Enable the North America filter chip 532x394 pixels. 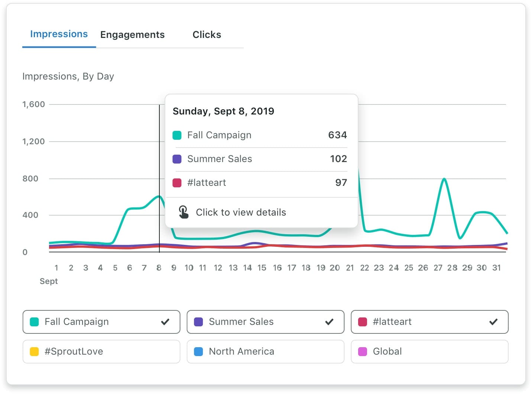pyautogui.click(x=265, y=351)
